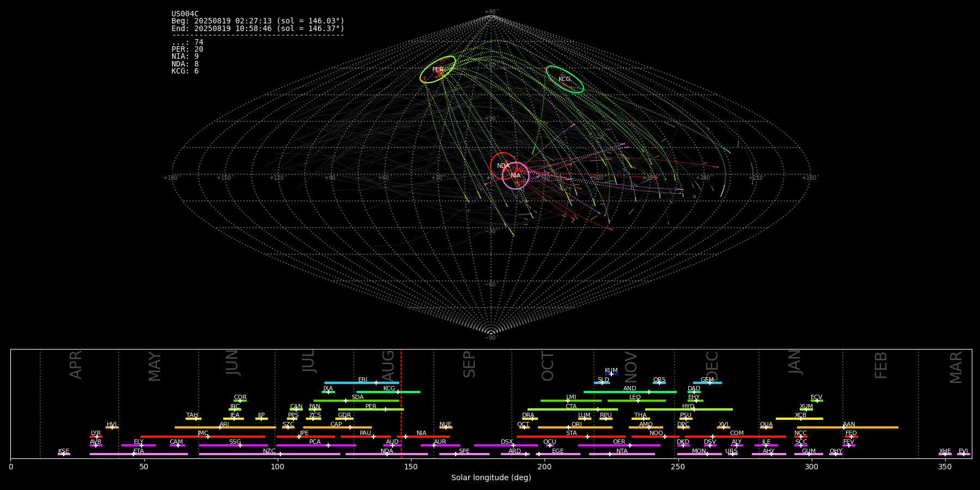This screenshot has width=980, height=490.
Task: Click the +240 longitude label on the map
Action: tap(702, 178)
